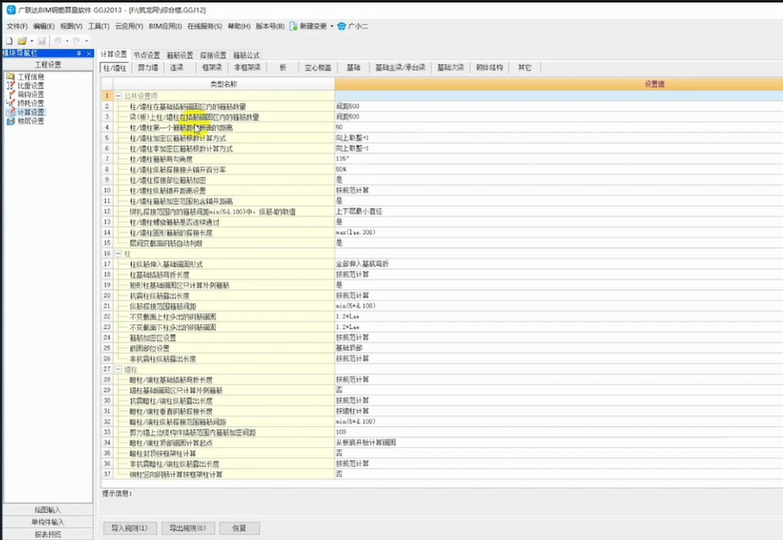Collapse the 墙柱 settings group
This screenshot has width=783, height=540.
[x=117, y=369]
